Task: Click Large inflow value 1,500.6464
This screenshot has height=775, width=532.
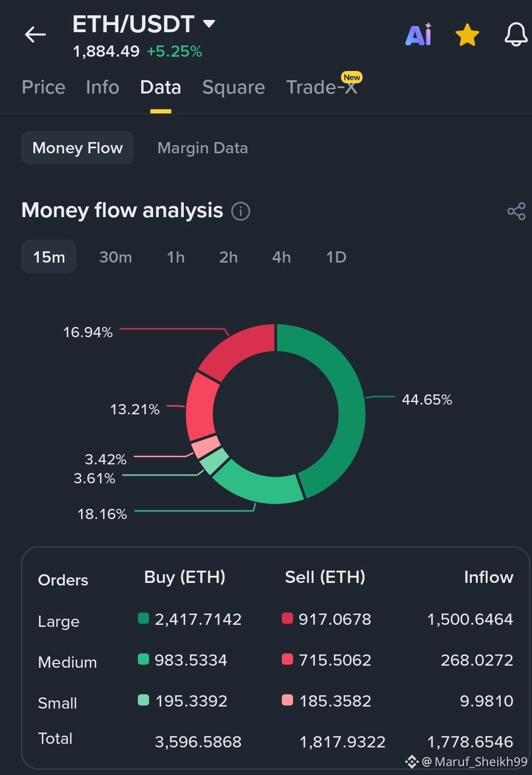Action: click(x=470, y=619)
